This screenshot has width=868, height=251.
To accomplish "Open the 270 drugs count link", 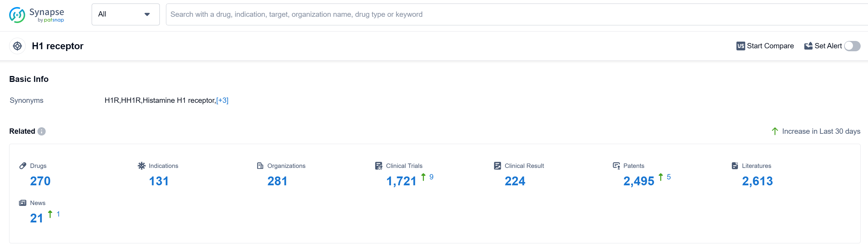I will pyautogui.click(x=40, y=181).
